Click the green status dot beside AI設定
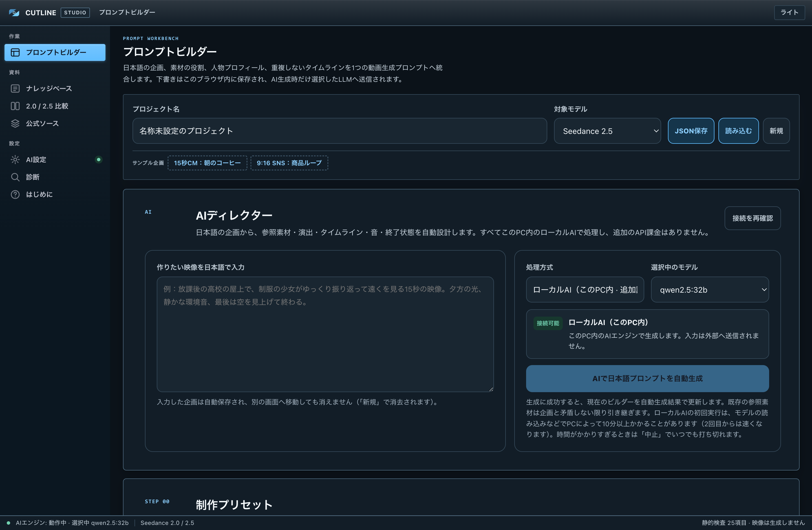The width and height of the screenshot is (812, 530). (99, 159)
